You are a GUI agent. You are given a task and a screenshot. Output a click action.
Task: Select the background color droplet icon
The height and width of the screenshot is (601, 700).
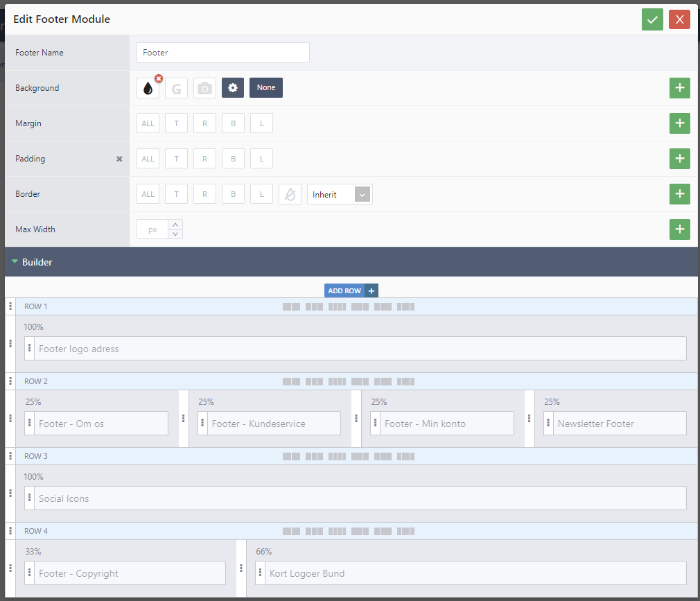click(148, 88)
